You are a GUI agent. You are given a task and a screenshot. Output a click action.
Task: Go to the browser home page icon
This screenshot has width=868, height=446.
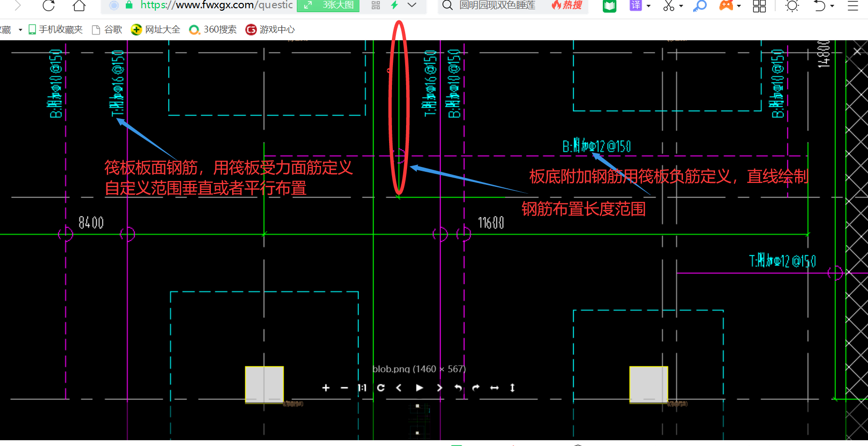[x=79, y=5]
